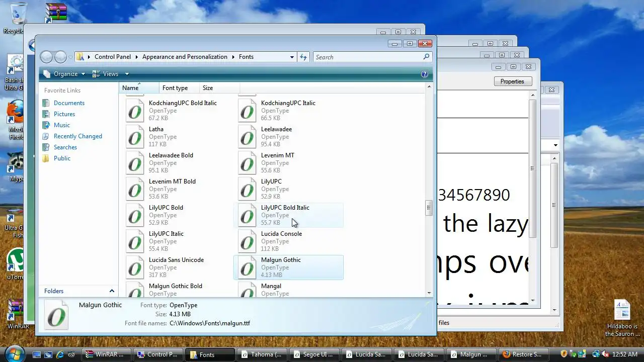Open the Documents favorite link
Viewport: 644px width, 362px height.
(69, 103)
